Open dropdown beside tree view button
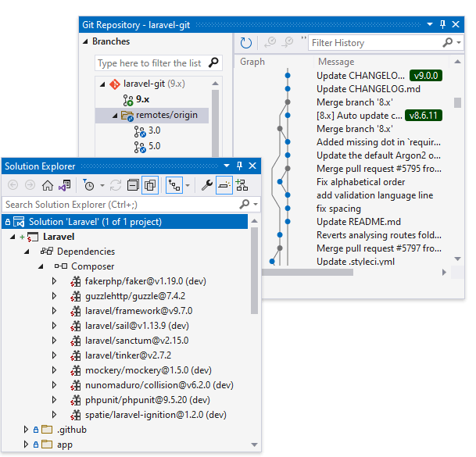Viewport: 476px width, 457px height. coord(188,185)
